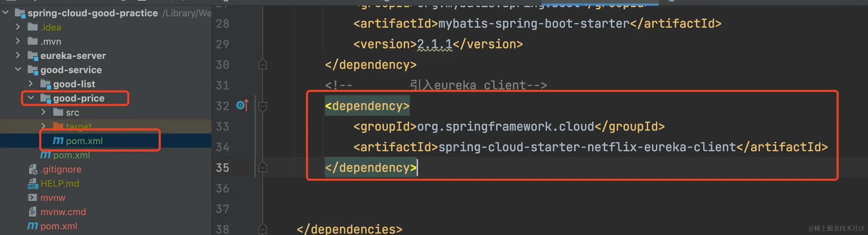The height and width of the screenshot is (235, 868).
Task: Click the spring-cloud-starter-netflix-eureka-client artifactId text
Action: (x=587, y=147)
